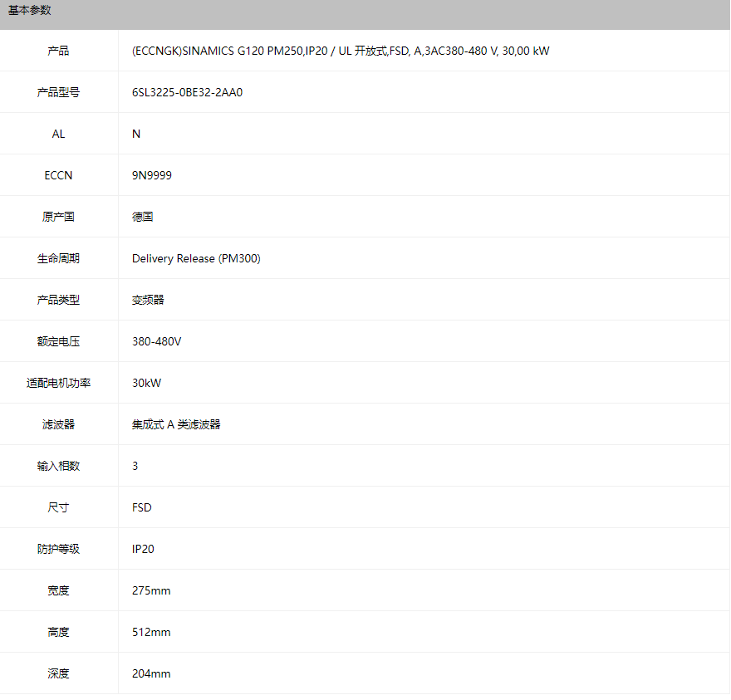Viewport: 731px width, 700px height.
Task: Select the 额定电压 label
Action: click(x=58, y=341)
